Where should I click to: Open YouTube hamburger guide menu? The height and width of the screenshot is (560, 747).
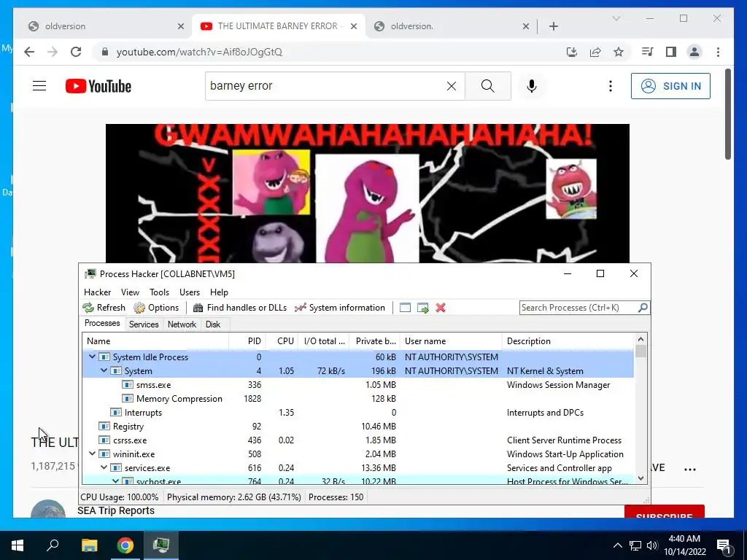(39, 86)
